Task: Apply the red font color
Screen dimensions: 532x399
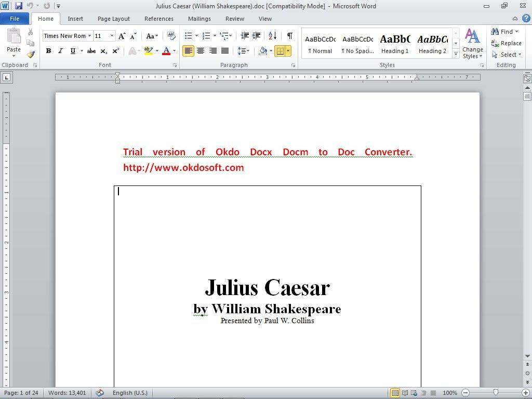Action: pyautogui.click(x=166, y=51)
